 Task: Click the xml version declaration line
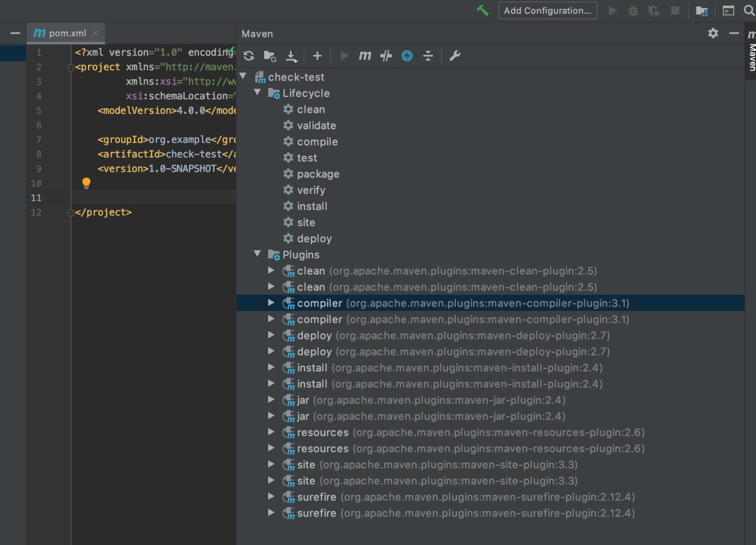156,53
